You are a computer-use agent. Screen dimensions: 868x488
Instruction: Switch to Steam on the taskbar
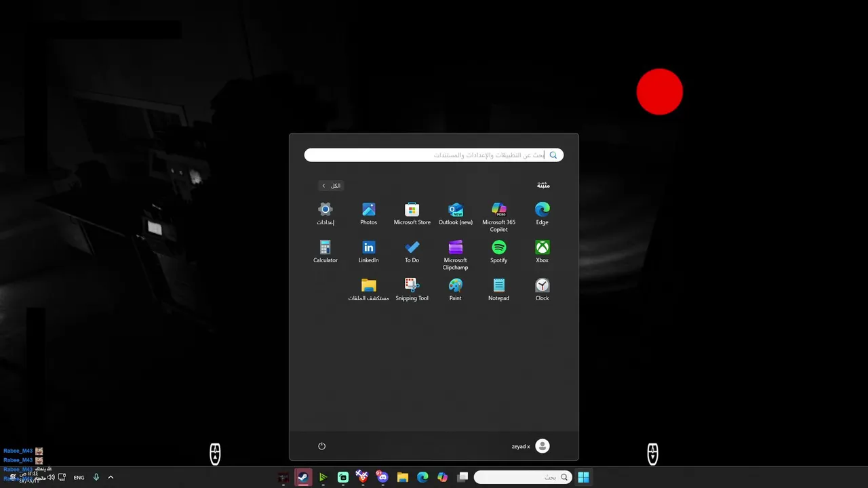(303, 478)
